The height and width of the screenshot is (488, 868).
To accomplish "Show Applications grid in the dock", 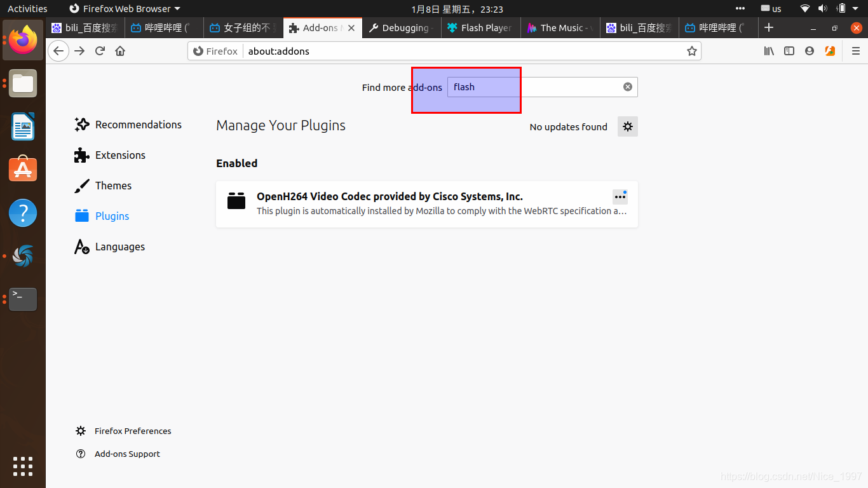I will [x=23, y=466].
